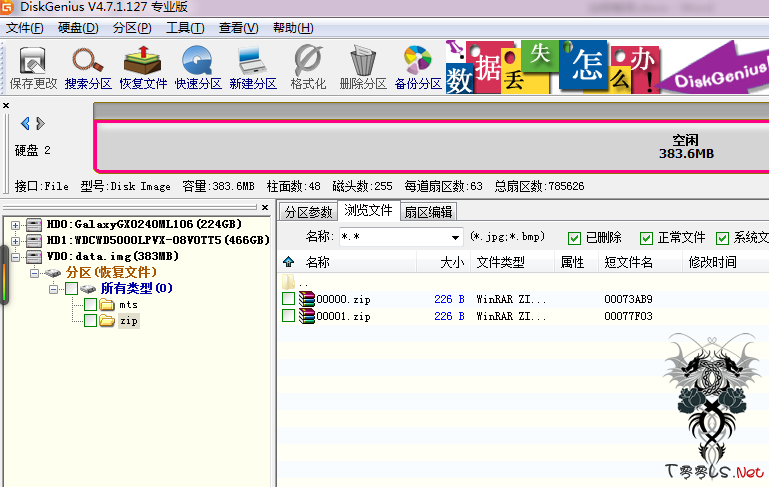Viewport: 769px width, 487px height.
Task: Click the up-directory arrow icon in file list header
Action: click(x=288, y=262)
